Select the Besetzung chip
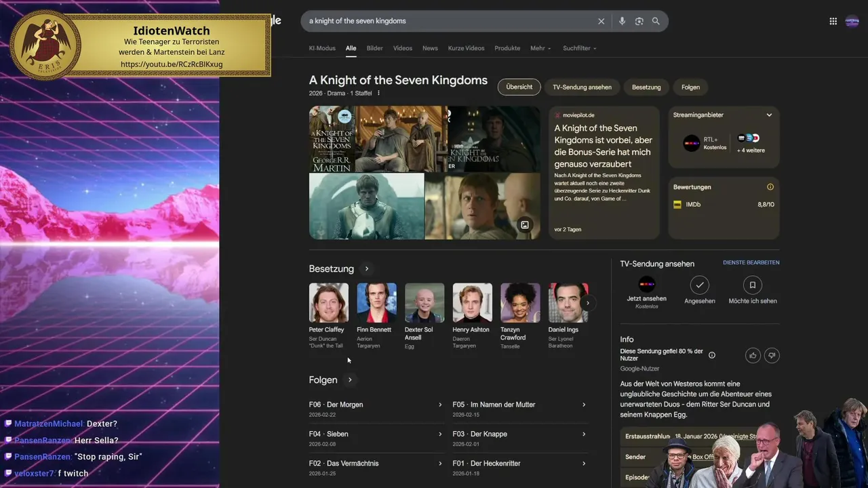 pos(646,87)
